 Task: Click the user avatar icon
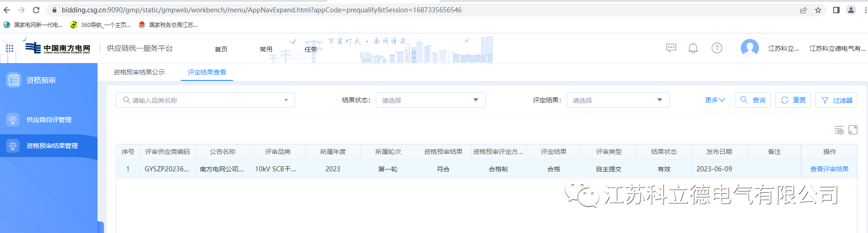pyautogui.click(x=749, y=48)
